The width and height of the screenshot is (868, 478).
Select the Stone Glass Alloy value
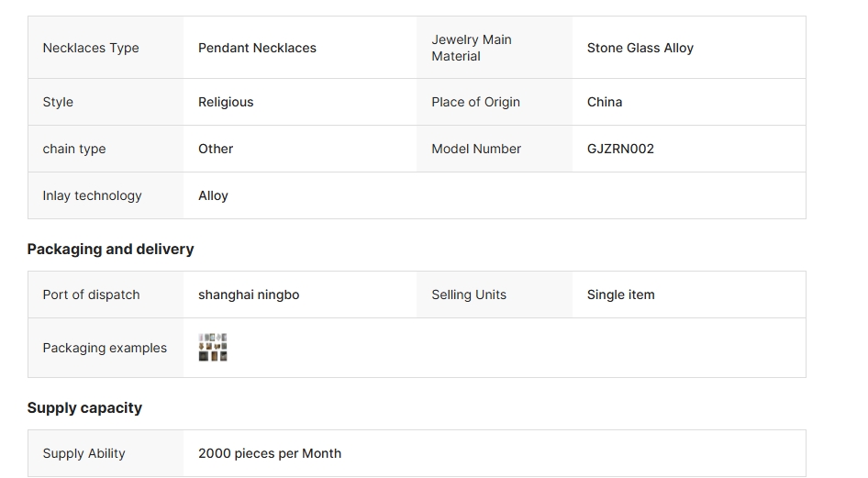coord(640,48)
